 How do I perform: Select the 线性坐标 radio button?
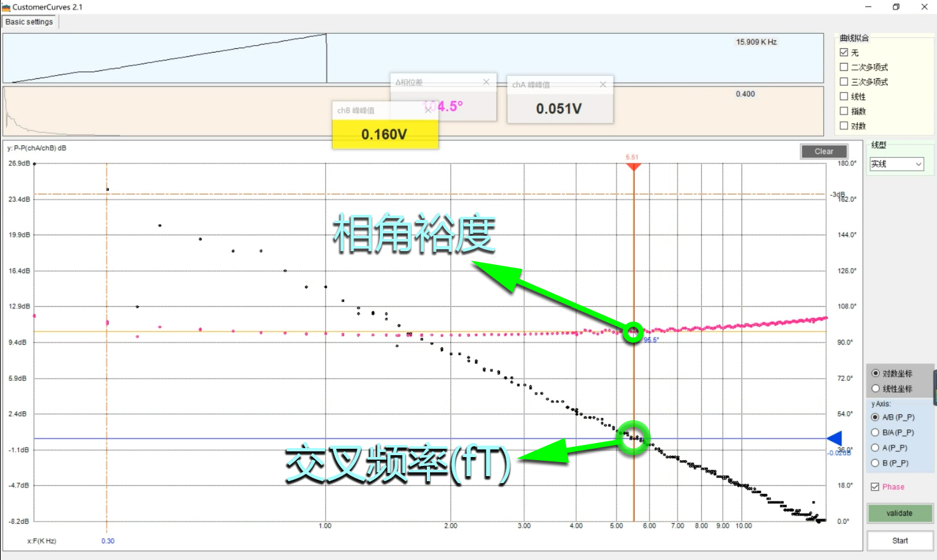click(876, 388)
